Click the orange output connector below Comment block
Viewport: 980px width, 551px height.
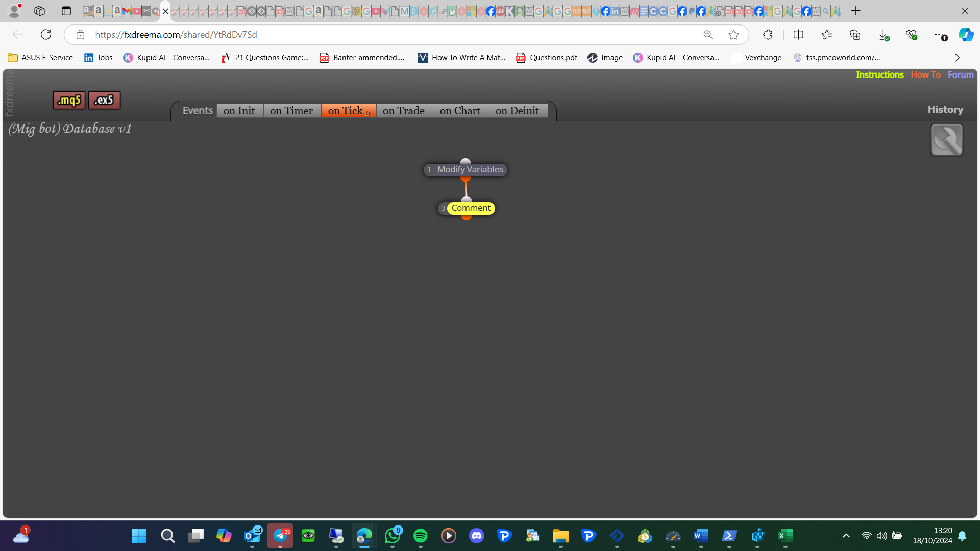(x=466, y=218)
